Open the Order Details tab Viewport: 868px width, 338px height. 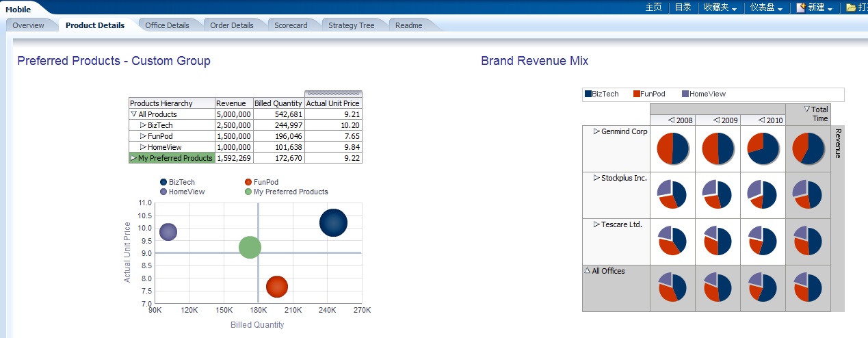[232, 25]
